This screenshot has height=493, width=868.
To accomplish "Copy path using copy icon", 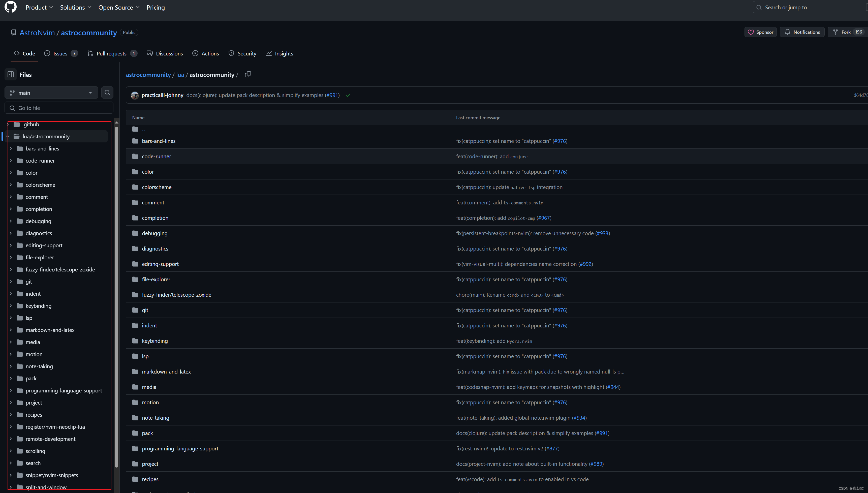I will pos(248,75).
